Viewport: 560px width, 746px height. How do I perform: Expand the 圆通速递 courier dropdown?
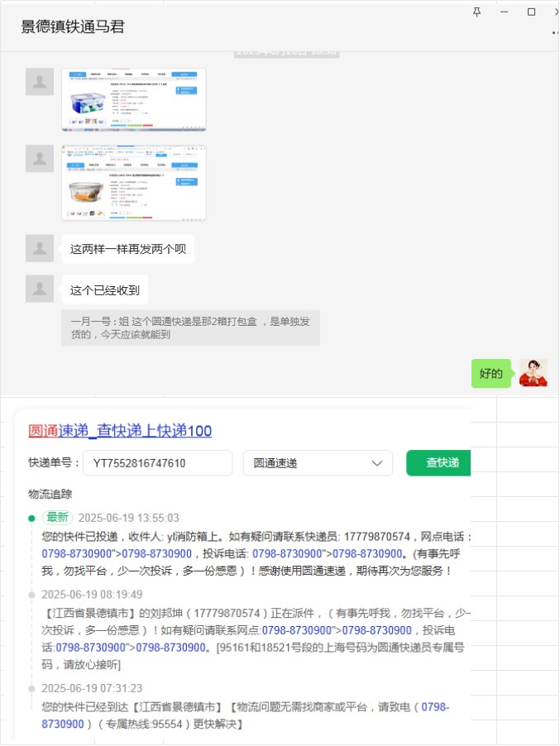[x=318, y=463]
